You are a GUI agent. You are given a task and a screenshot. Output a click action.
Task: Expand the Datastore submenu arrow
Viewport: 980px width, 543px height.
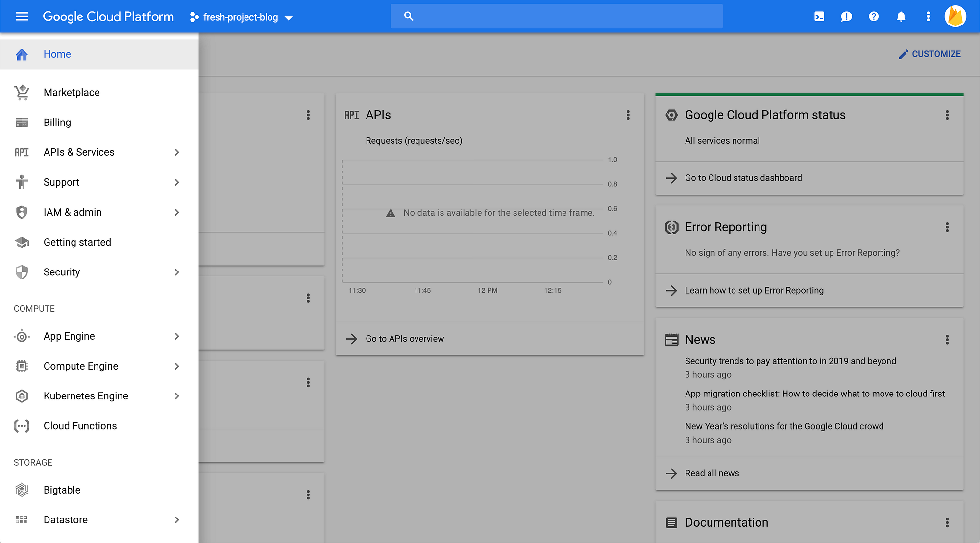tap(177, 520)
